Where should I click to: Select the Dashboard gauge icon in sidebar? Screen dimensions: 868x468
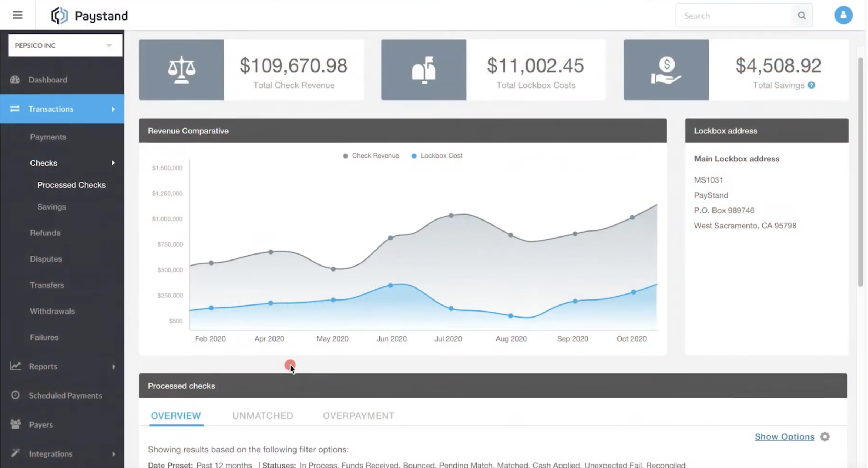click(15, 80)
